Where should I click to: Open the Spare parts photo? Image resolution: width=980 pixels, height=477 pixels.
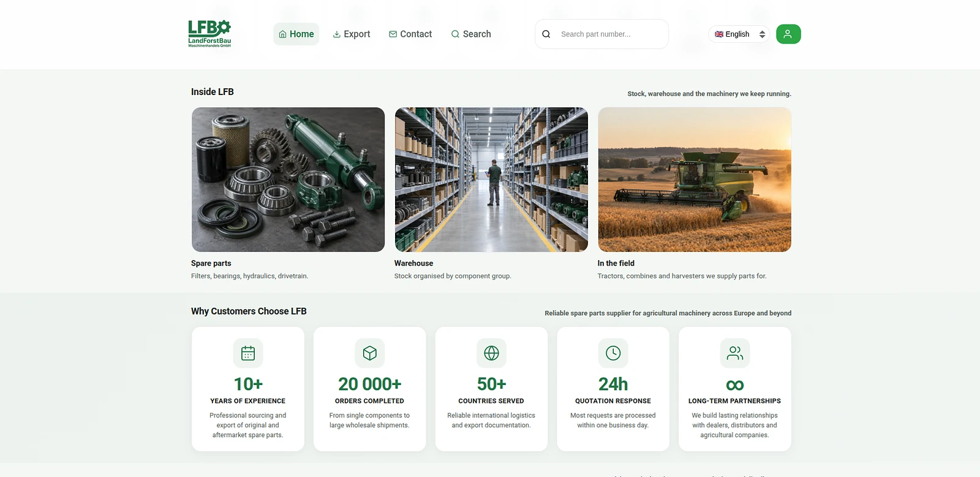(288, 180)
